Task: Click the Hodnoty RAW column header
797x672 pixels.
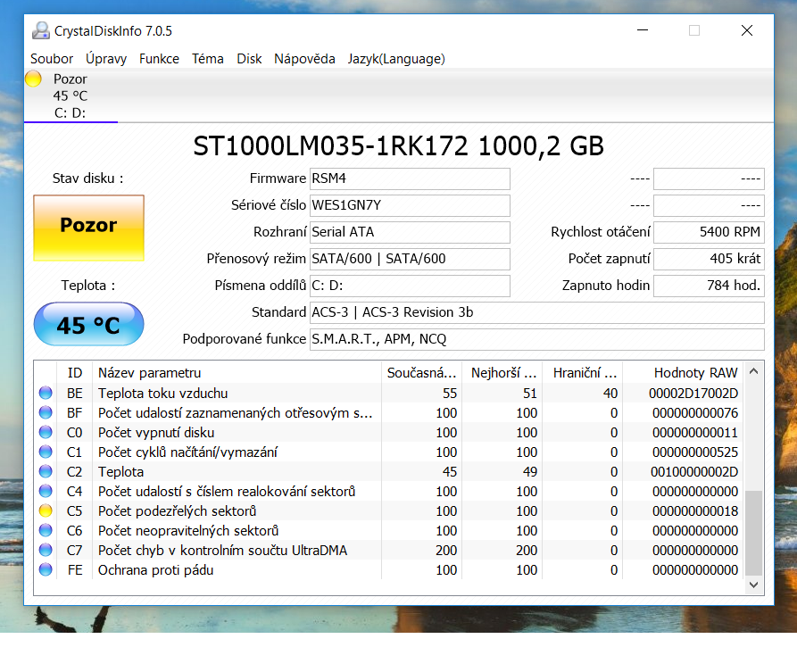Action: point(695,373)
